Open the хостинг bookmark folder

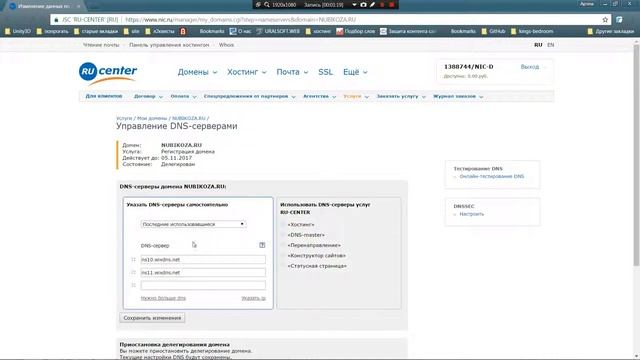[x=318, y=31]
